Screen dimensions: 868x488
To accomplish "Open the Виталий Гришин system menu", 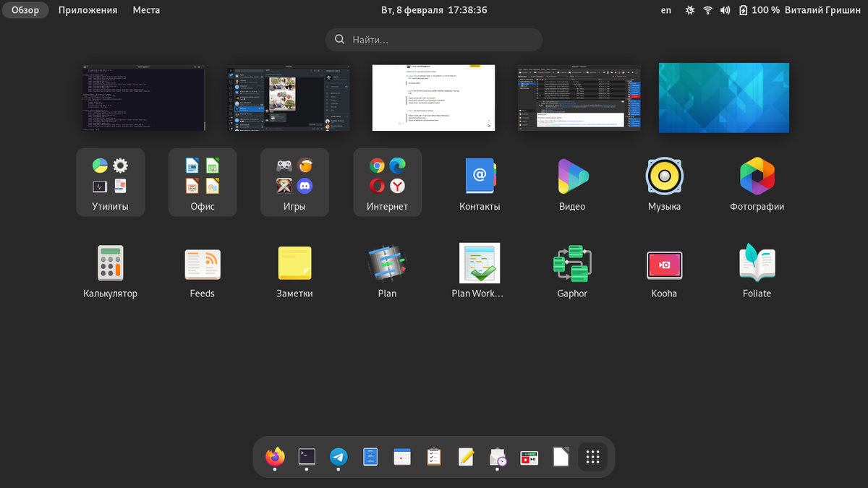I will tap(824, 10).
